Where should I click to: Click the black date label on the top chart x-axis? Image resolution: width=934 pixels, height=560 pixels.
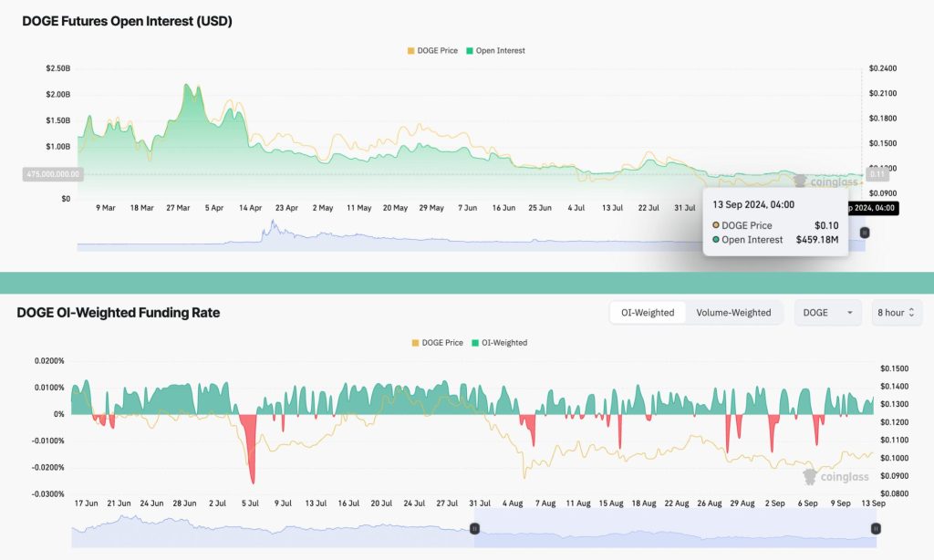(873, 208)
